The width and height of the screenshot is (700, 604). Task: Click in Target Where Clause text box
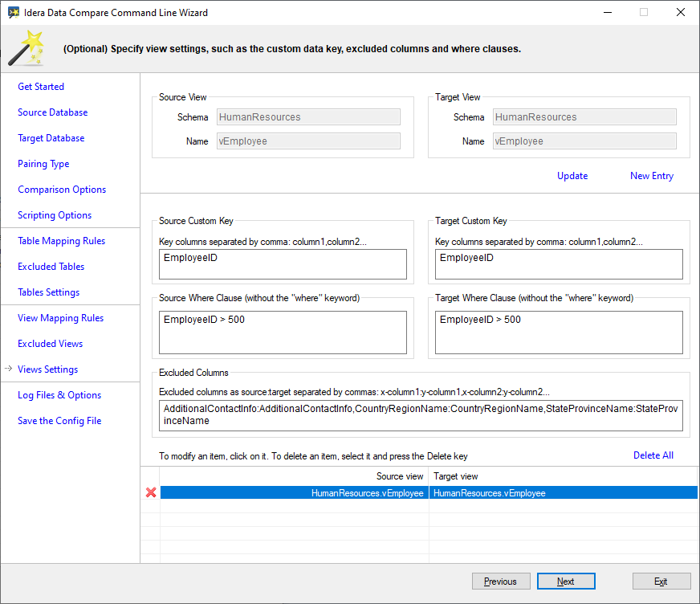click(x=559, y=332)
